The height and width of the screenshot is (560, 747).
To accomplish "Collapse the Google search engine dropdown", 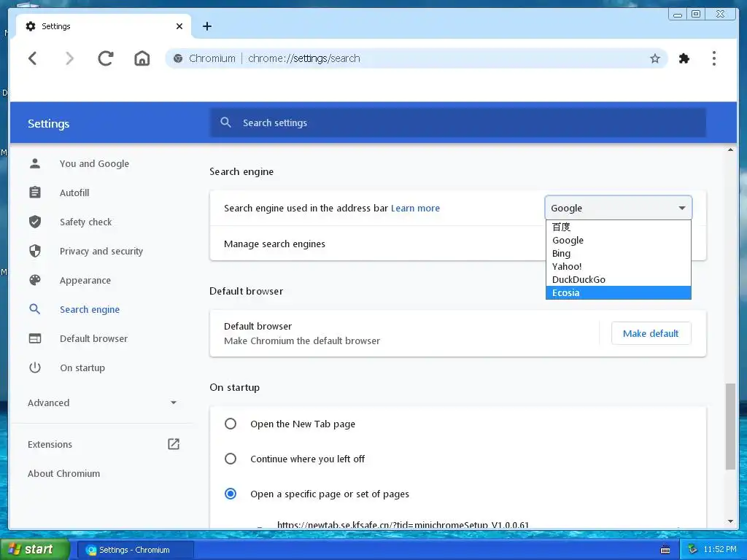I will (619, 208).
